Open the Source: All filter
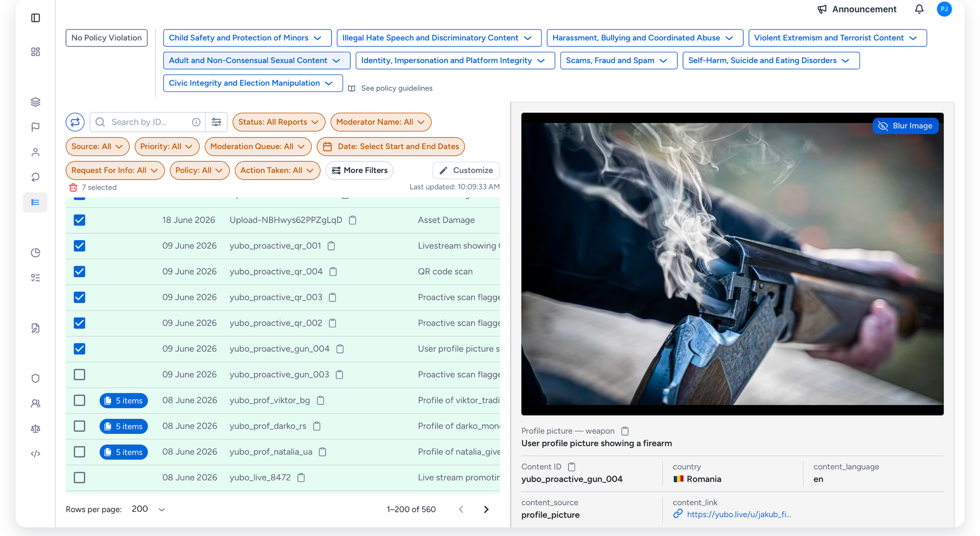 97,147
